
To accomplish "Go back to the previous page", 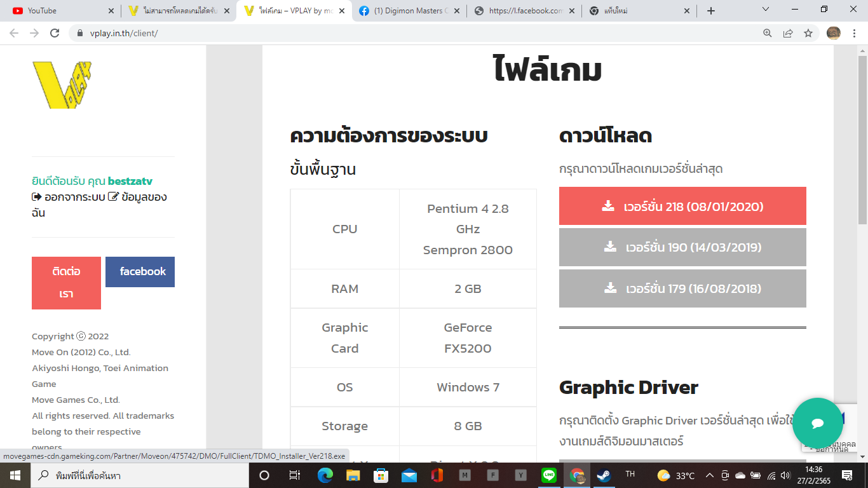I will point(14,33).
